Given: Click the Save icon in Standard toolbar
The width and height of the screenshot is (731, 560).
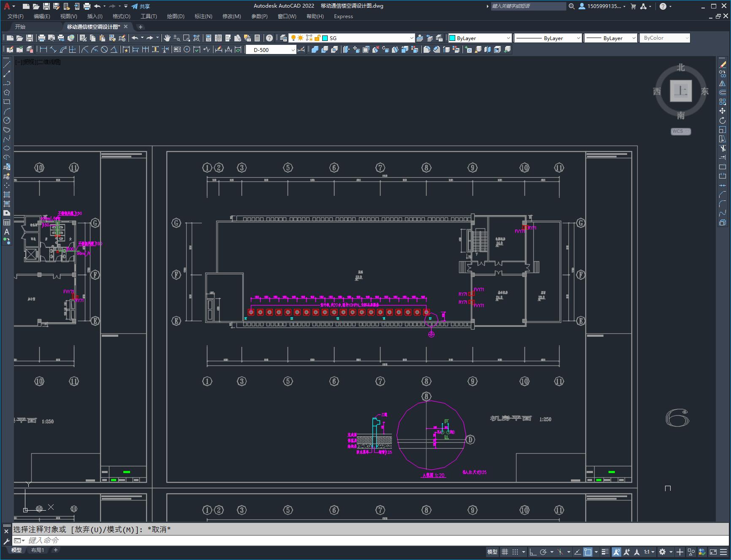Looking at the screenshot, I should tap(29, 38).
